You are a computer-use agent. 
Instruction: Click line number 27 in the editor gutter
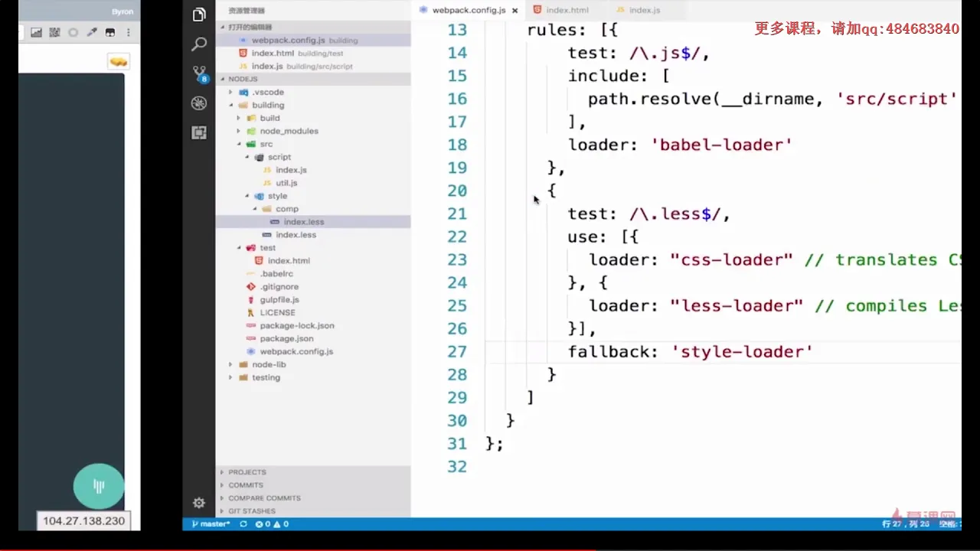457,351
